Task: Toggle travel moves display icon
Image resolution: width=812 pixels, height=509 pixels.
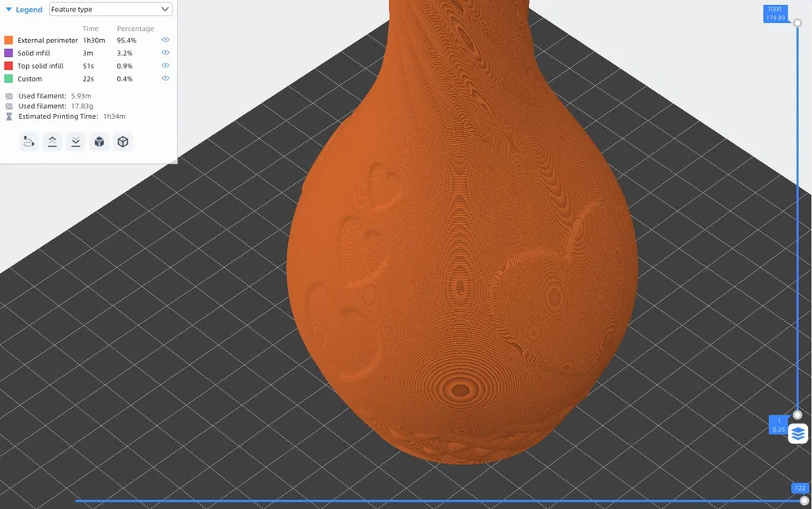Action: (x=29, y=142)
